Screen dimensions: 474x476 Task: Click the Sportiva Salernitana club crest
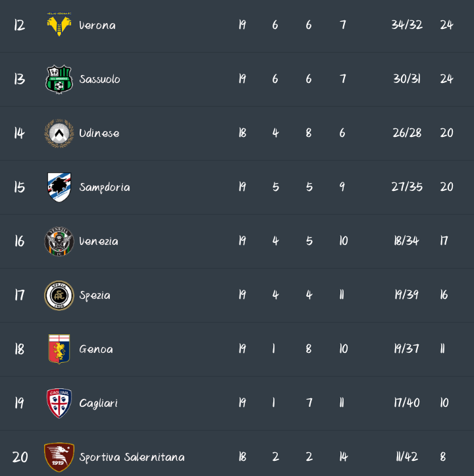click(59, 457)
